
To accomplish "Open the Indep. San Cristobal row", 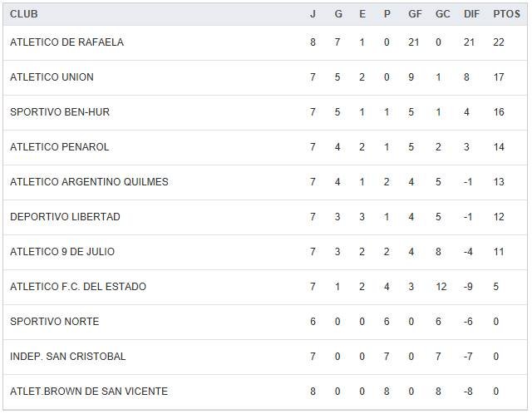I will (68, 357).
